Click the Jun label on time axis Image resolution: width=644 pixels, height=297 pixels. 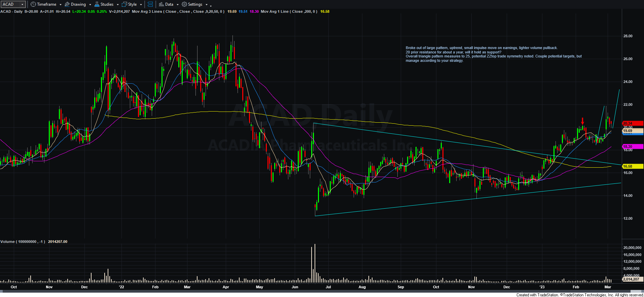point(295,287)
